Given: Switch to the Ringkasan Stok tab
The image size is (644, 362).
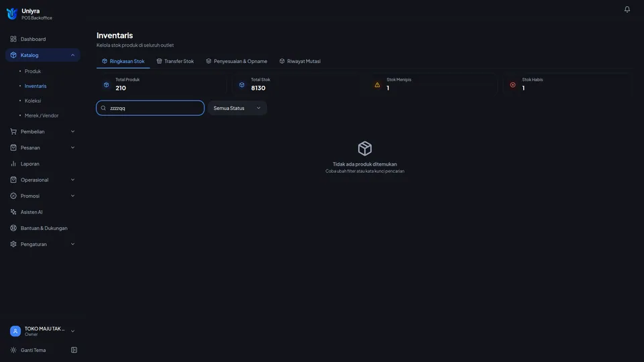Looking at the screenshot, I should coord(123,61).
